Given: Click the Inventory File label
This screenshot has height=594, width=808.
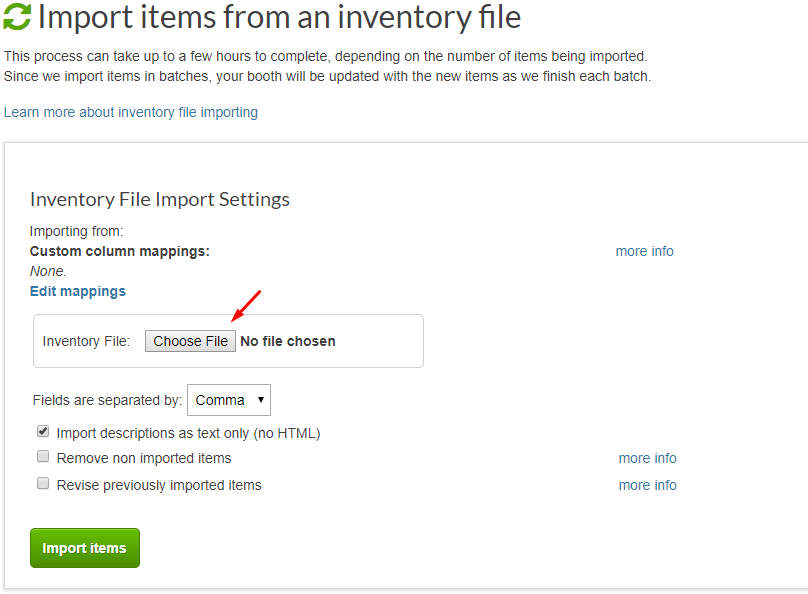Looking at the screenshot, I should tap(86, 341).
